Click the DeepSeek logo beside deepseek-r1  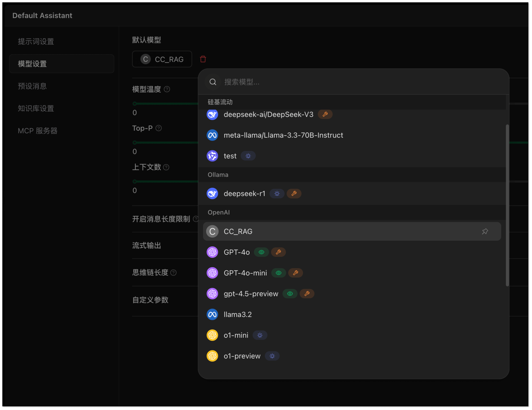[x=212, y=194]
